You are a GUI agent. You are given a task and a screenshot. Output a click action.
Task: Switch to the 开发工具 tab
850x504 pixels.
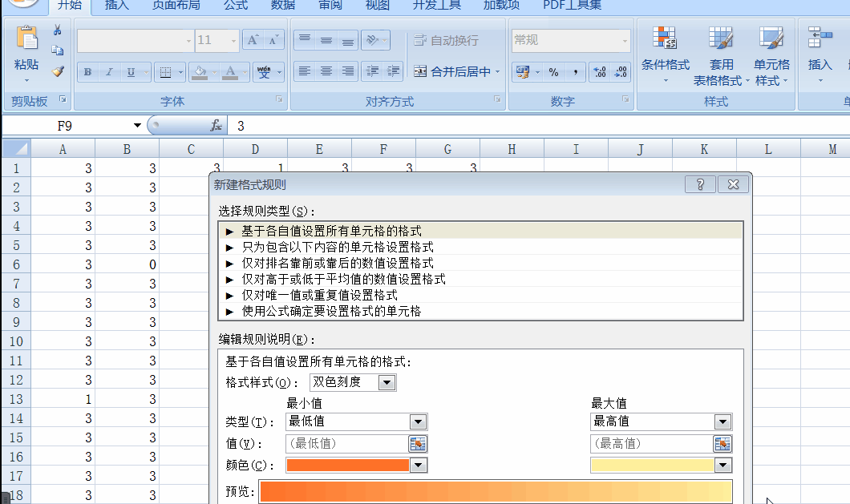(436, 6)
